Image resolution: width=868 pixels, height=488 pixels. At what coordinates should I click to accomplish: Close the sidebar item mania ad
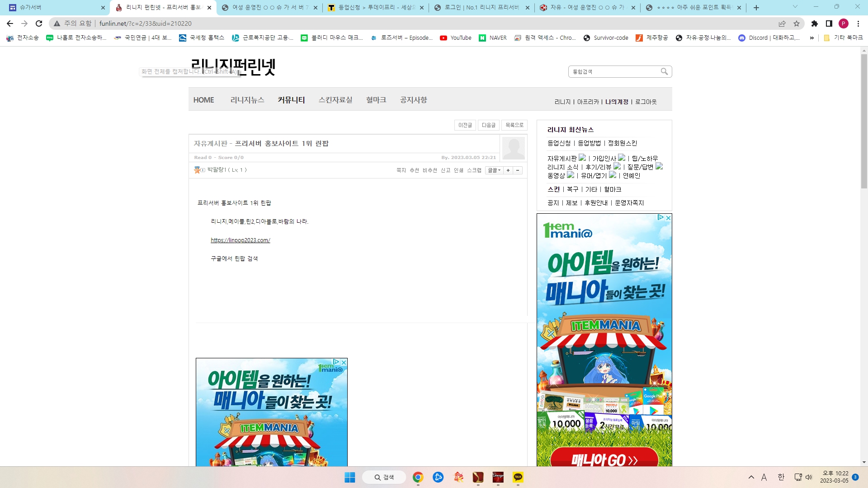[x=668, y=217]
